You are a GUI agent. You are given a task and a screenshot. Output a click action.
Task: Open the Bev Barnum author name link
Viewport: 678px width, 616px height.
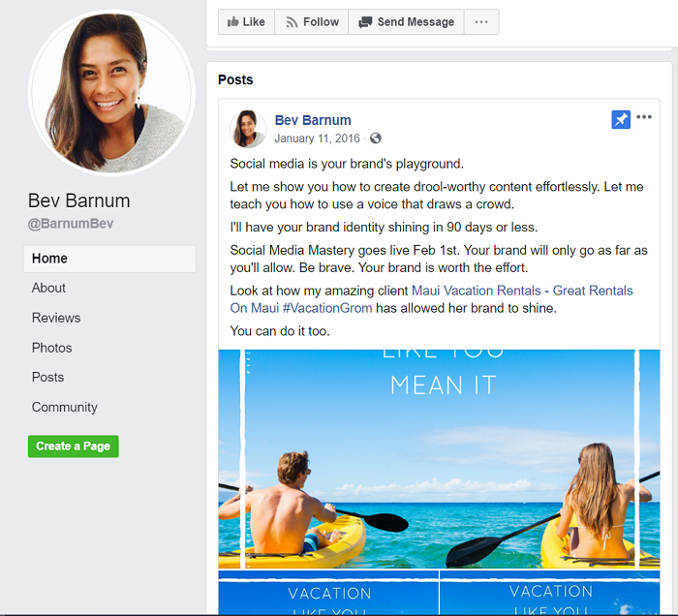click(313, 120)
